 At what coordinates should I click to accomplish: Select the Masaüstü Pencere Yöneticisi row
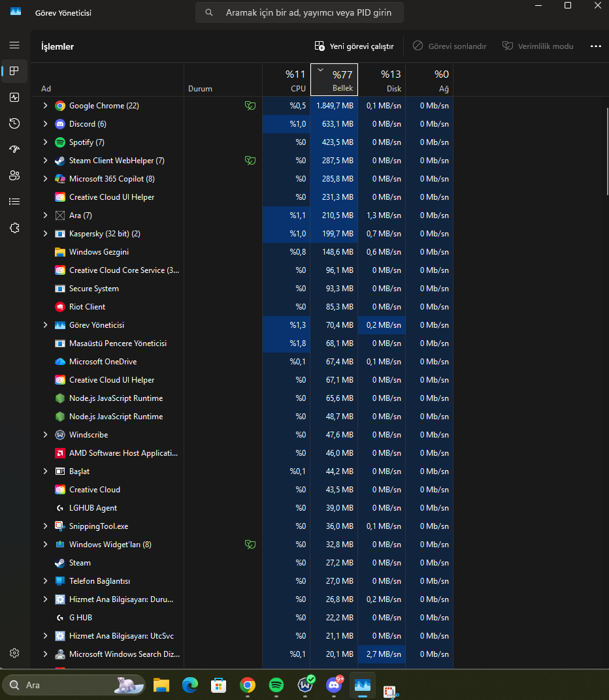tap(242, 343)
